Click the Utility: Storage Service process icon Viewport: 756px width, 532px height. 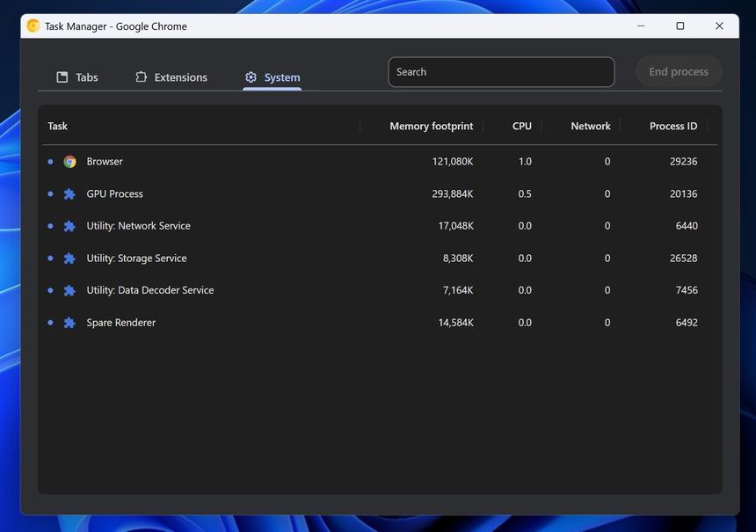tap(69, 258)
